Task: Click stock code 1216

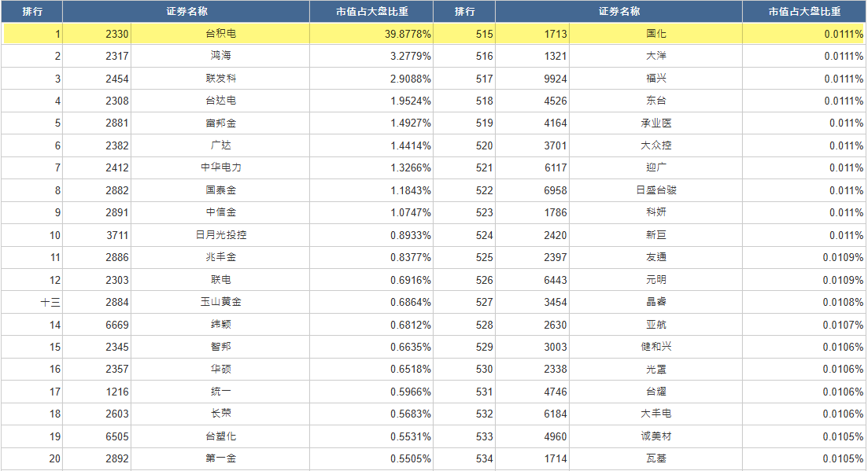Action: click(116, 392)
